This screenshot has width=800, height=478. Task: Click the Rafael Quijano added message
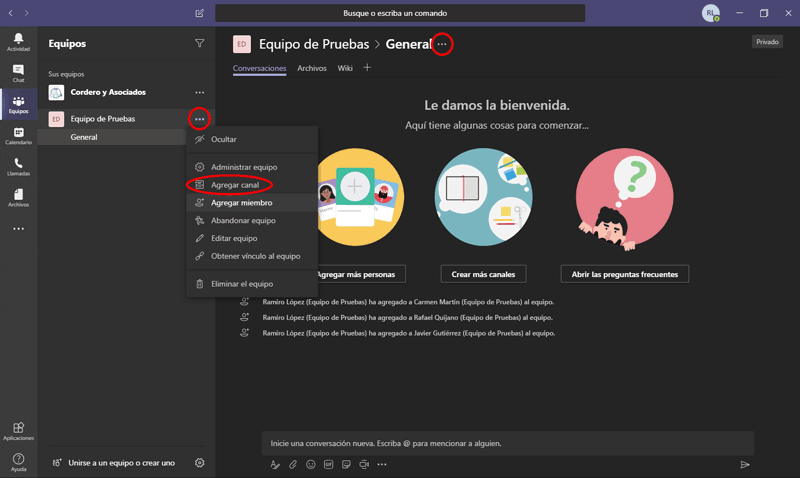coord(408,317)
